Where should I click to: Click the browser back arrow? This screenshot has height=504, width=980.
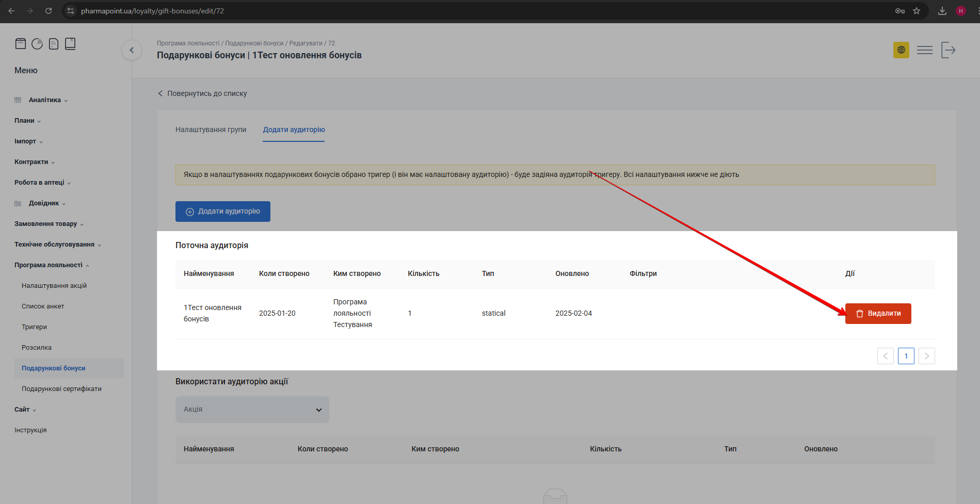(11, 11)
